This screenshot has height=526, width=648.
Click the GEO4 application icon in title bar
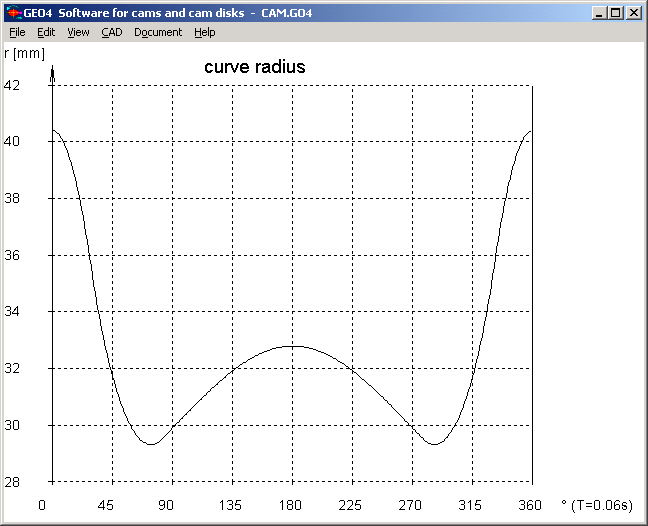point(12,12)
